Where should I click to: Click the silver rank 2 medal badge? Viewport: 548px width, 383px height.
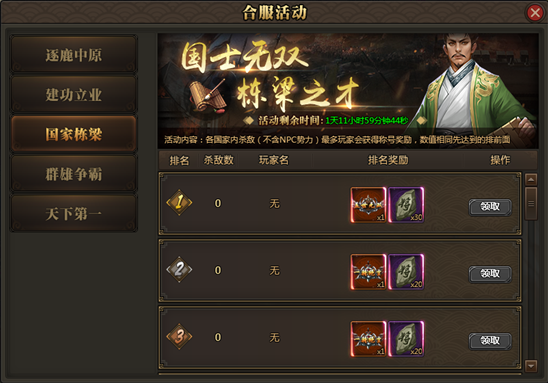(179, 269)
